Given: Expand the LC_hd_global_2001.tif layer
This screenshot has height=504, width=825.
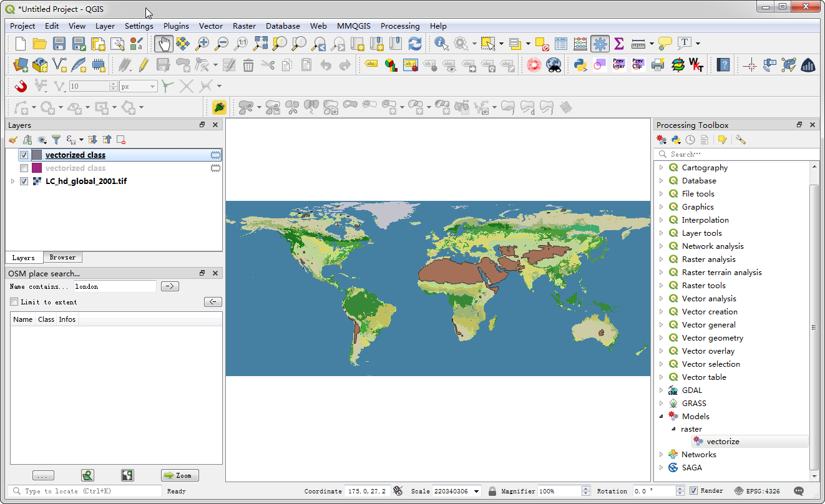Looking at the screenshot, I should tap(12, 182).
